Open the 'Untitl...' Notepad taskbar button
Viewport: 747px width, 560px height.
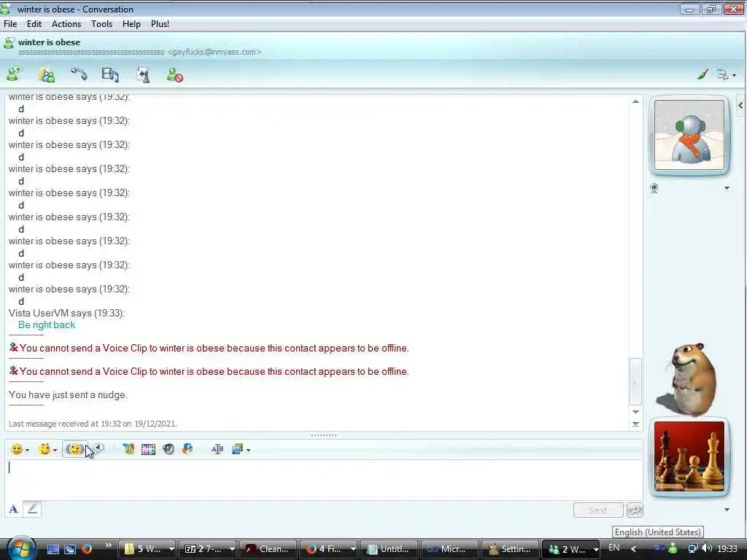pyautogui.click(x=390, y=549)
